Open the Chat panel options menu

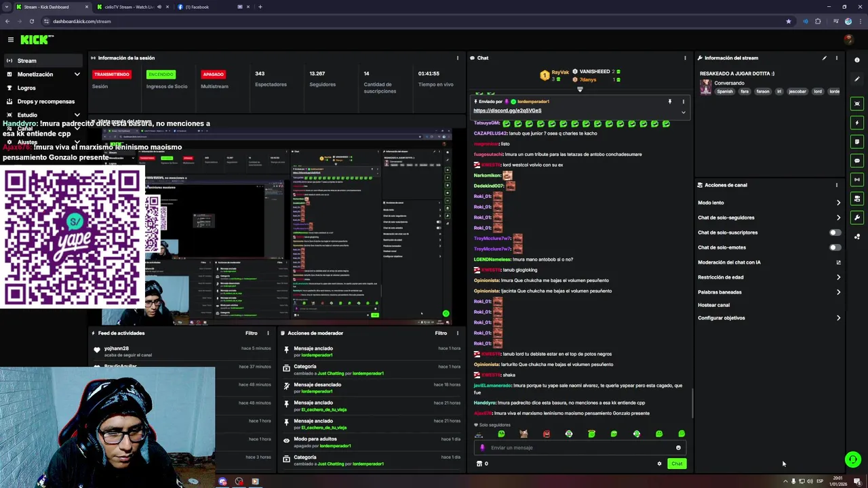point(685,58)
